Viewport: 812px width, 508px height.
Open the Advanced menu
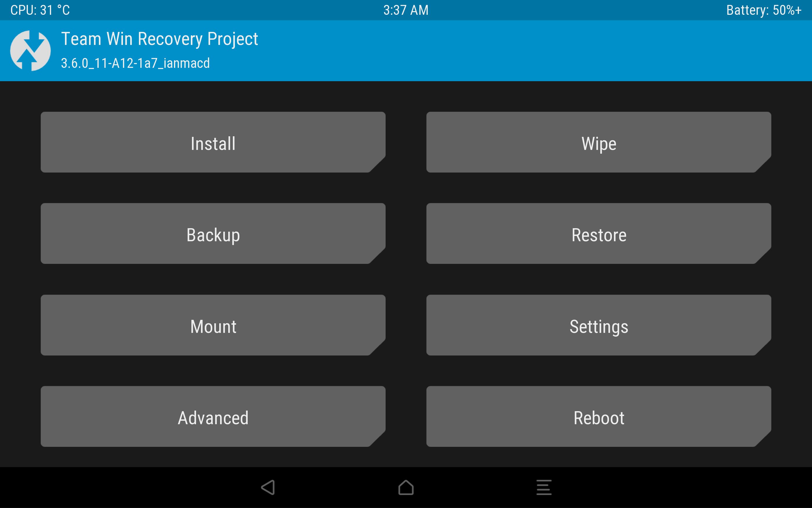pos(213,416)
